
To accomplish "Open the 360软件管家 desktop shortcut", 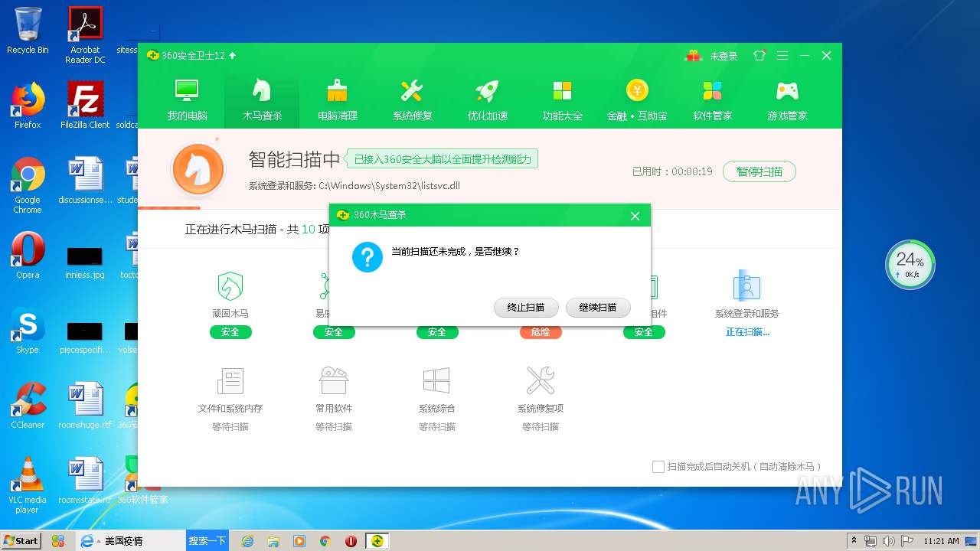I will tap(142, 481).
